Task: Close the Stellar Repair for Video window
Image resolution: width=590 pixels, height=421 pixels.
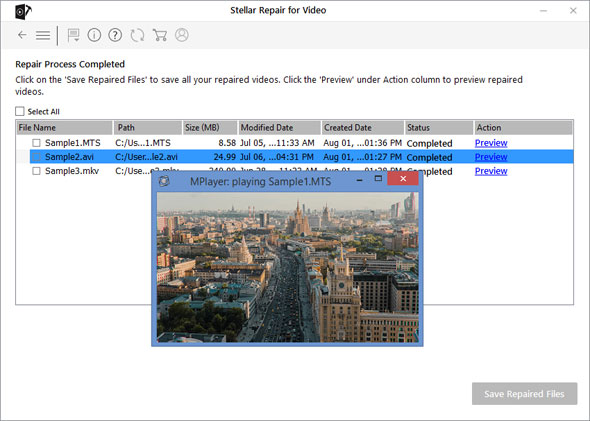Action: point(573,11)
